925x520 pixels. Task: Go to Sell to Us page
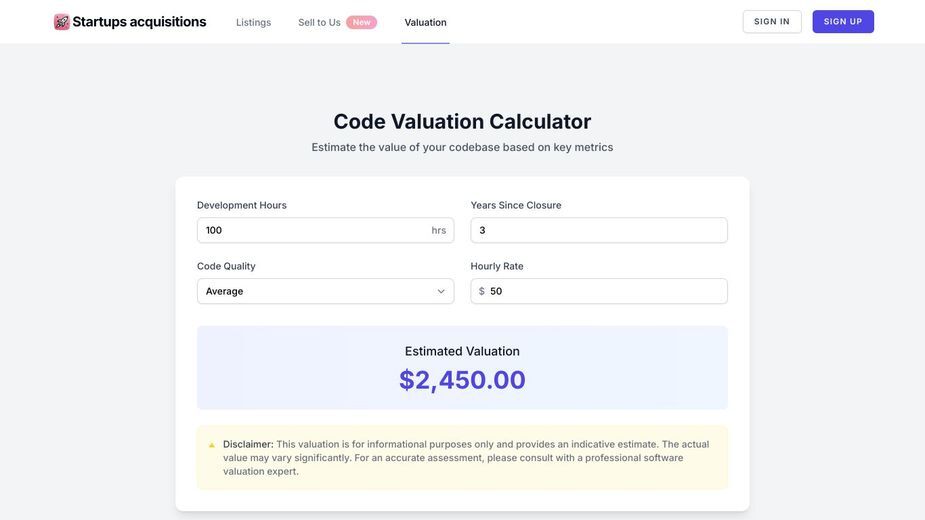click(319, 22)
